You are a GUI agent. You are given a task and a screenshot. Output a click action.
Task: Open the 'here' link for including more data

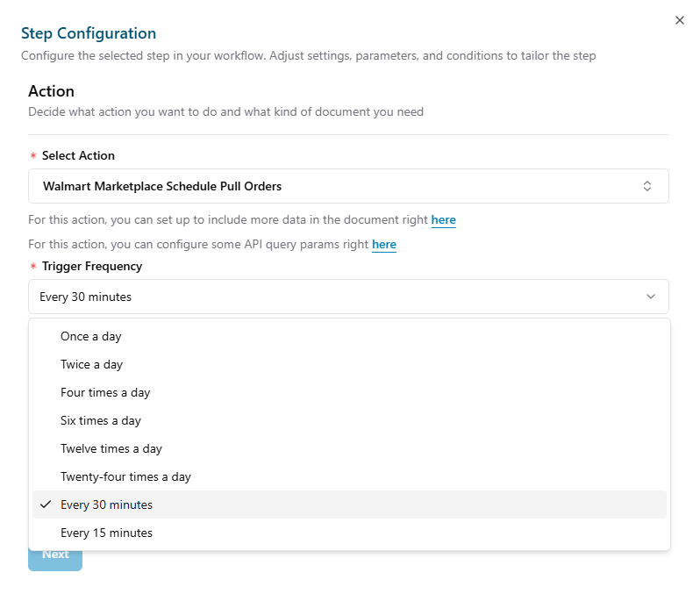tap(443, 219)
